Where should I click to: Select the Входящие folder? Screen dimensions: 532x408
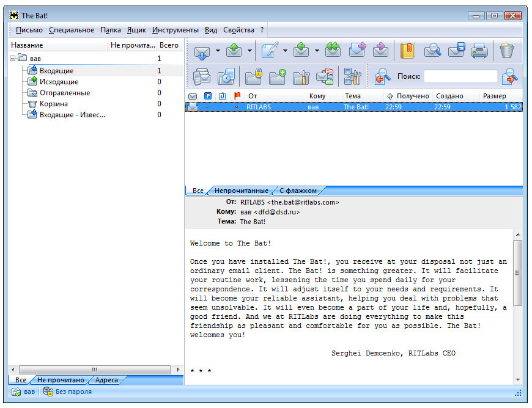tap(57, 71)
